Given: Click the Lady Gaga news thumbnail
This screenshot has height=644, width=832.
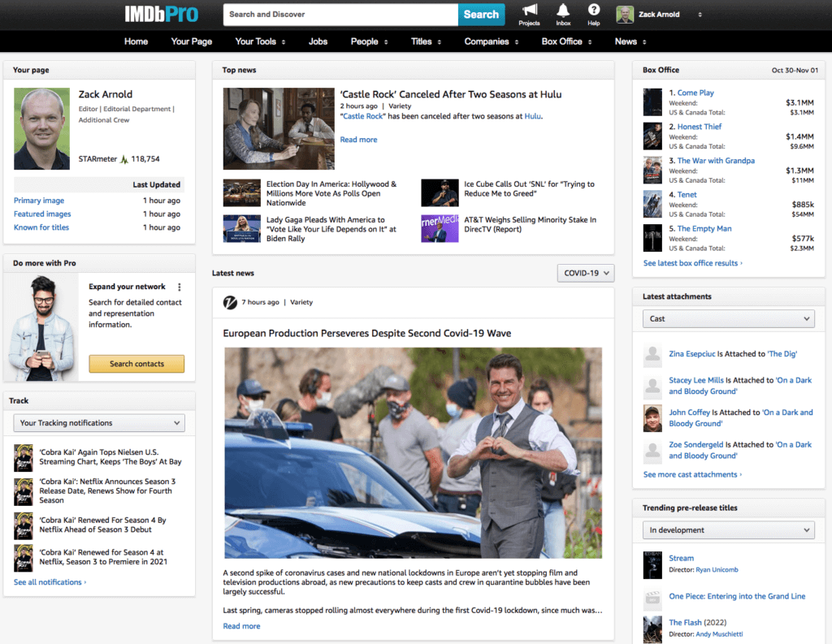Looking at the screenshot, I should pyautogui.click(x=242, y=228).
